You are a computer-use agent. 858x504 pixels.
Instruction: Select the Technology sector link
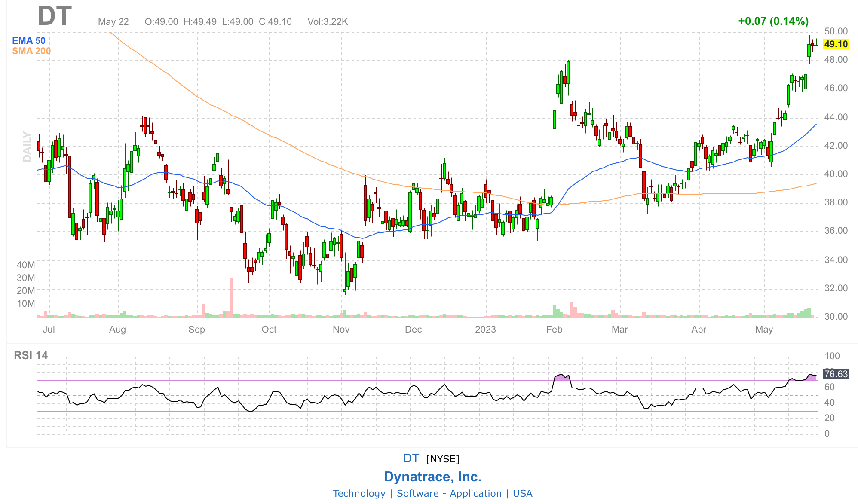(360, 493)
